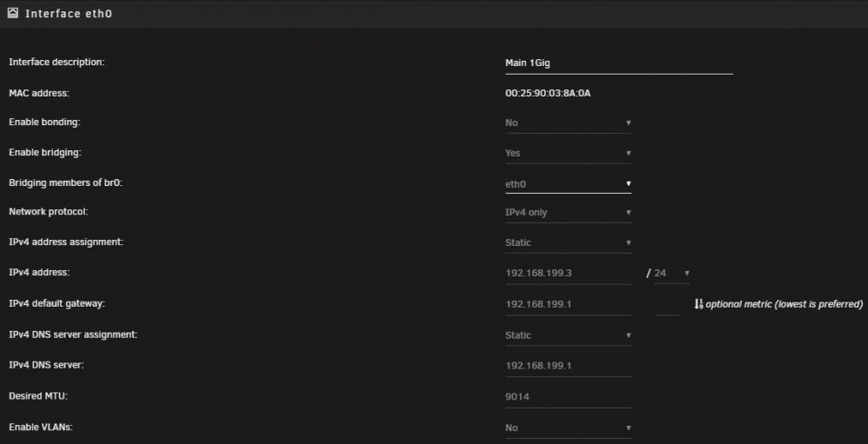Open the Enable VLANs dropdown
This screenshot has width=868, height=444.
pos(568,428)
